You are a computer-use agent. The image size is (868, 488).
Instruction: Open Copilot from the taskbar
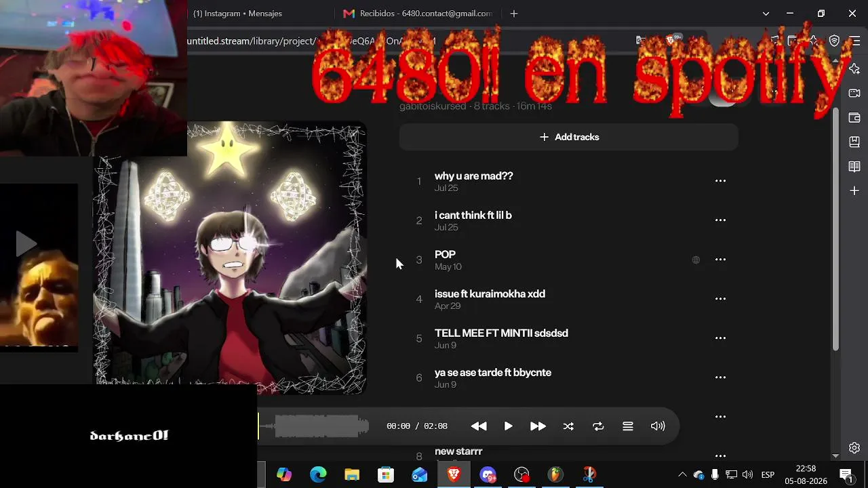pos(284,475)
